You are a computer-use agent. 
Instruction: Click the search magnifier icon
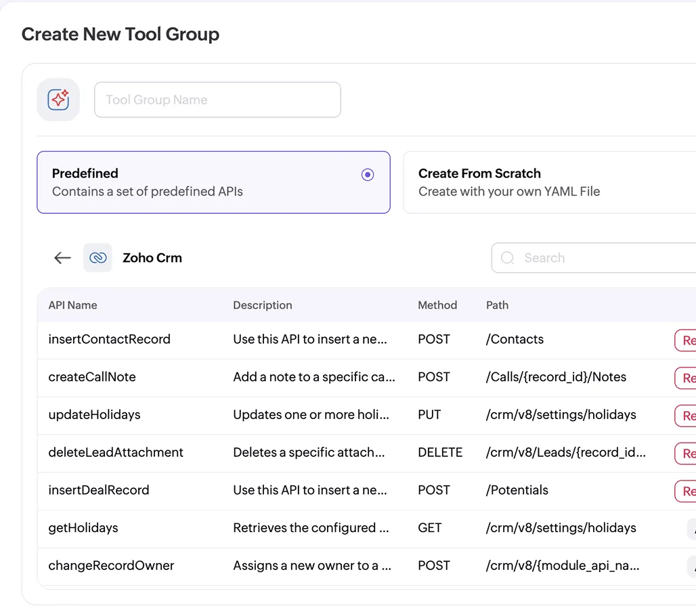[507, 258]
